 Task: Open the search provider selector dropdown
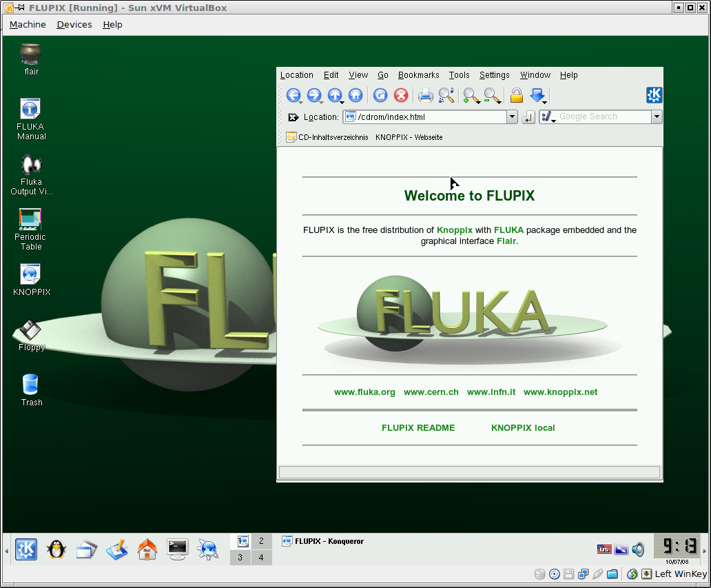548,117
